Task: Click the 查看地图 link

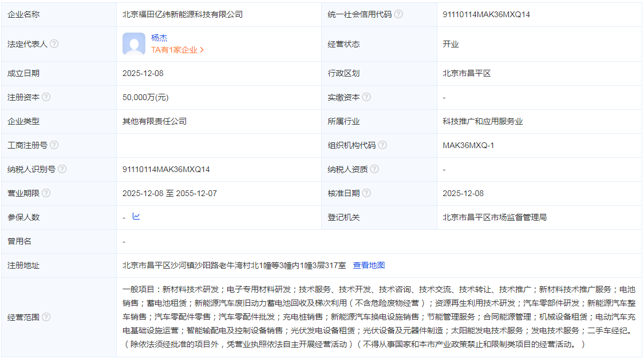Action: coord(369,265)
